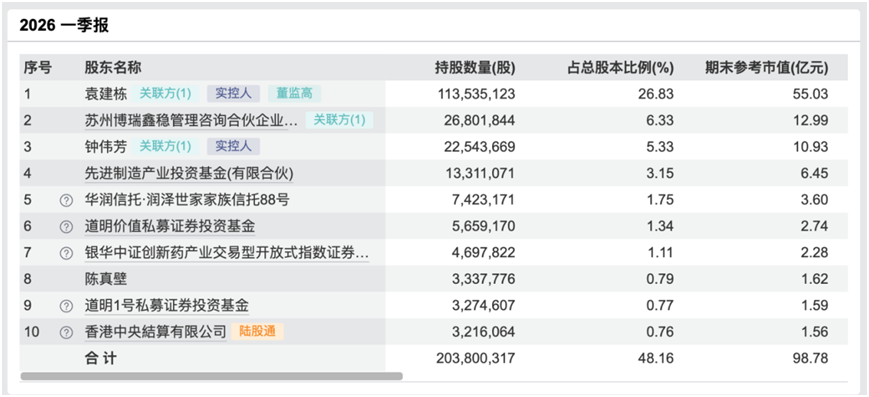Click the 关联方(1) tag next to 袁建栋
869x397 pixels.
(x=165, y=94)
